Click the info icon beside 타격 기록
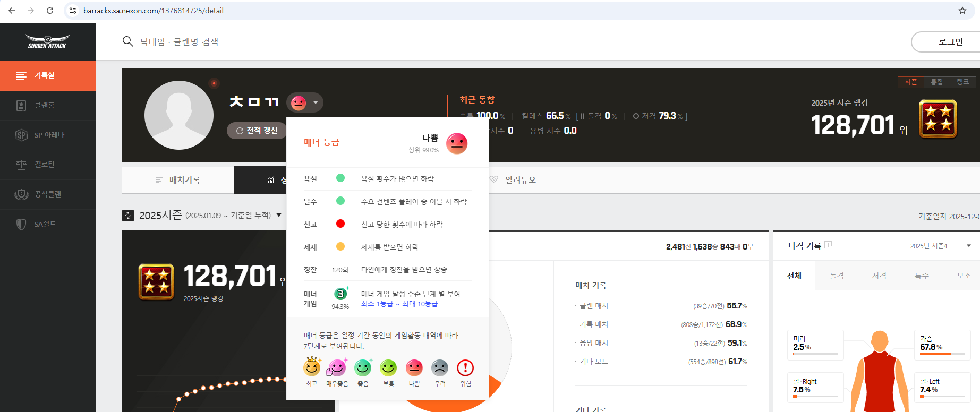980x412 pixels. tap(828, 245)
